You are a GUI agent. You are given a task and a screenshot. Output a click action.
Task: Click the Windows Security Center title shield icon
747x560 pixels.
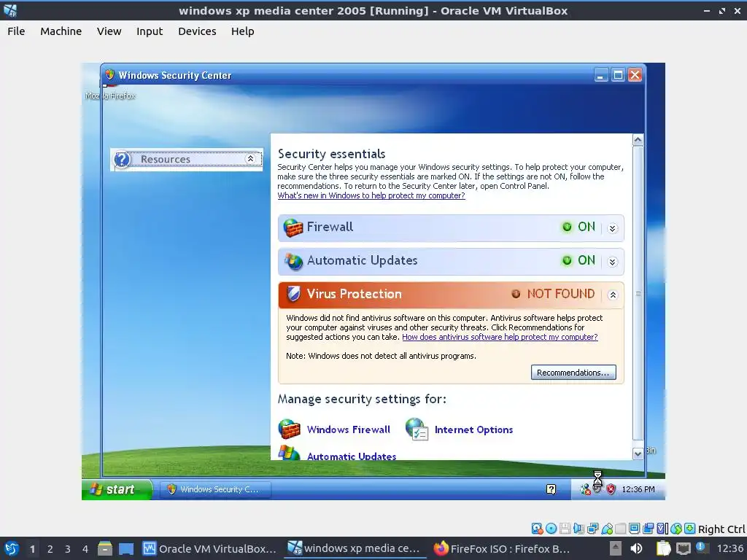(110, 75)
